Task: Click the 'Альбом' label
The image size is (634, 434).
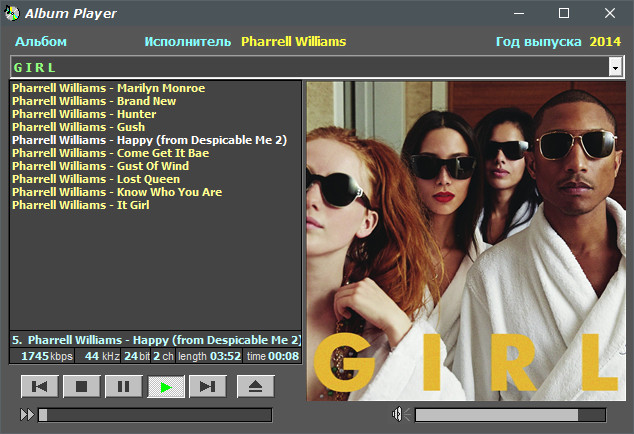Action: [41, 41]
